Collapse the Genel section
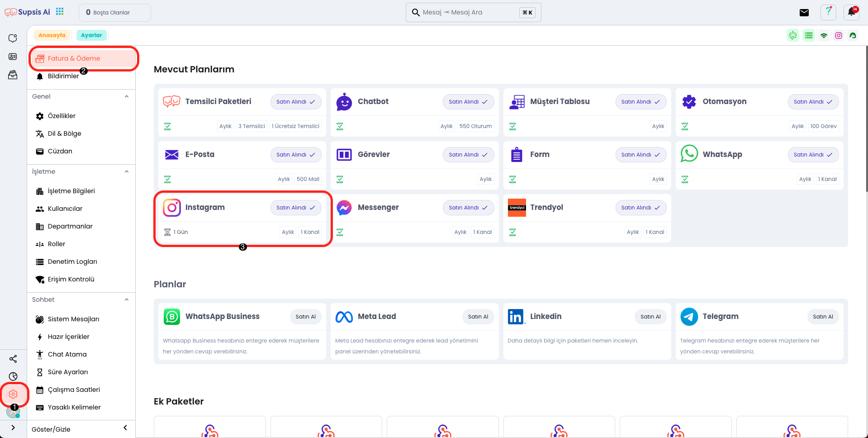Viewport: 868px width, 438px height. (x=127, y=96)
